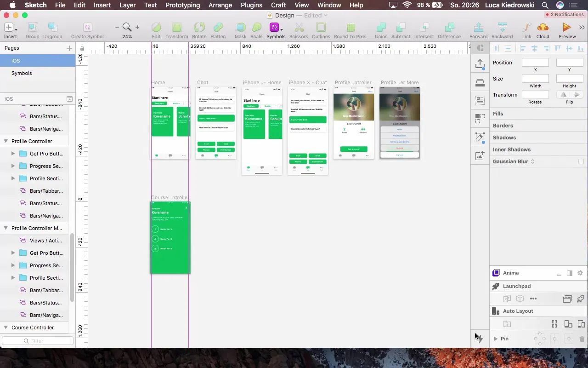The height and width of the screenshot is (368, 588).
Task: Open the Prototyping menu
Action: click(x=182, y=5)
